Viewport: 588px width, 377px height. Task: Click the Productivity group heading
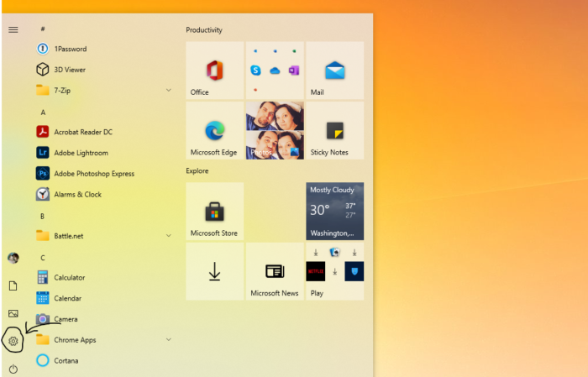click(x=204, y=30)
